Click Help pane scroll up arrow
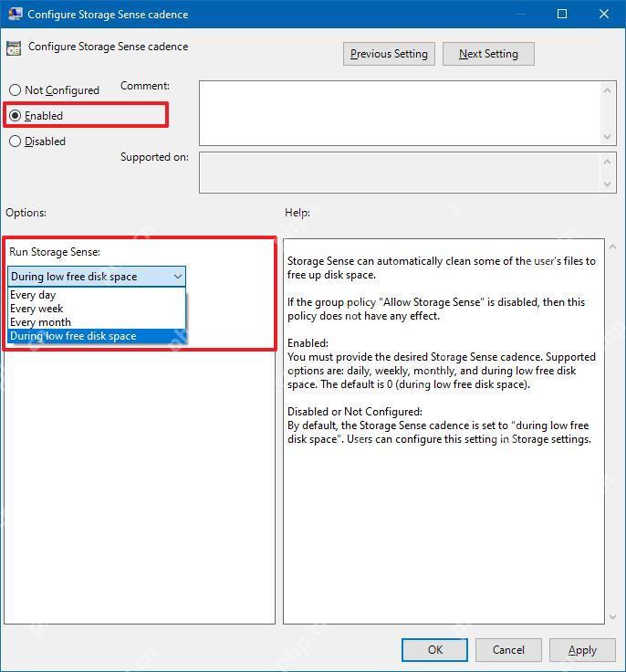This screenshot has height=672, width=626. [612, 247]
